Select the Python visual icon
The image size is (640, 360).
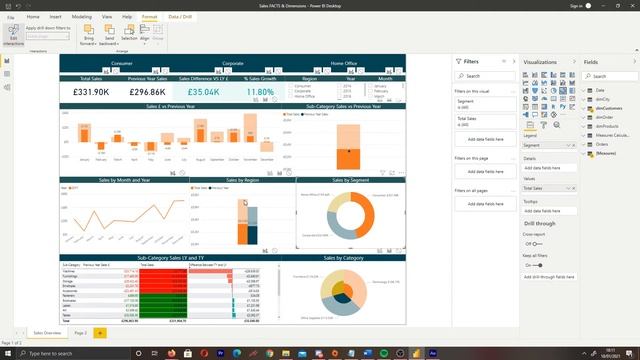click(563, 107)
